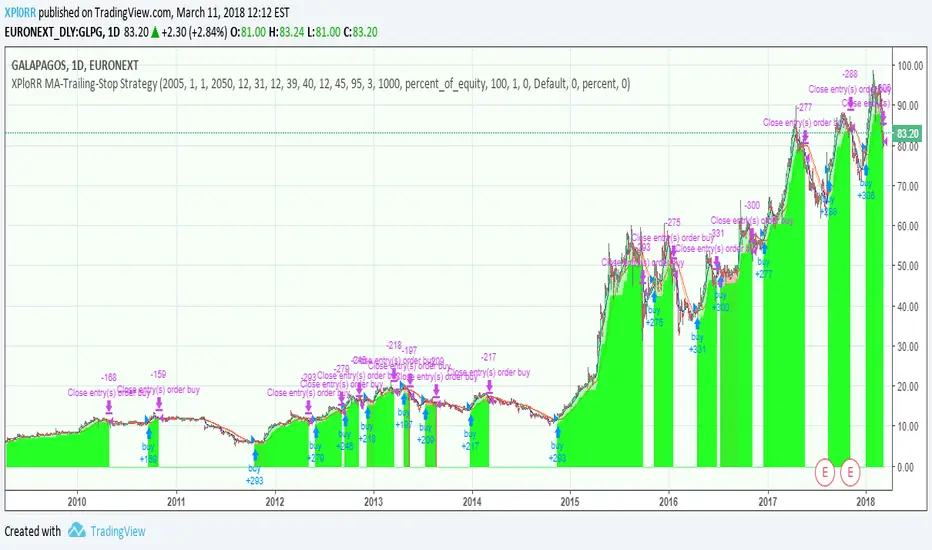Viewport: 932px width, 550px height.
Task: Click the green up-triangle change indicator
Action: point(155,32)
